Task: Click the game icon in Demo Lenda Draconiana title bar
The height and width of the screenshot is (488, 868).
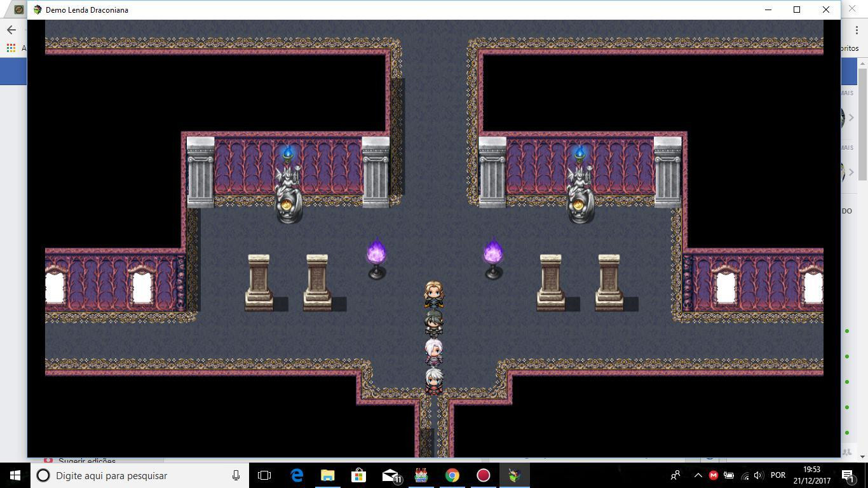Action: [37, 10]
